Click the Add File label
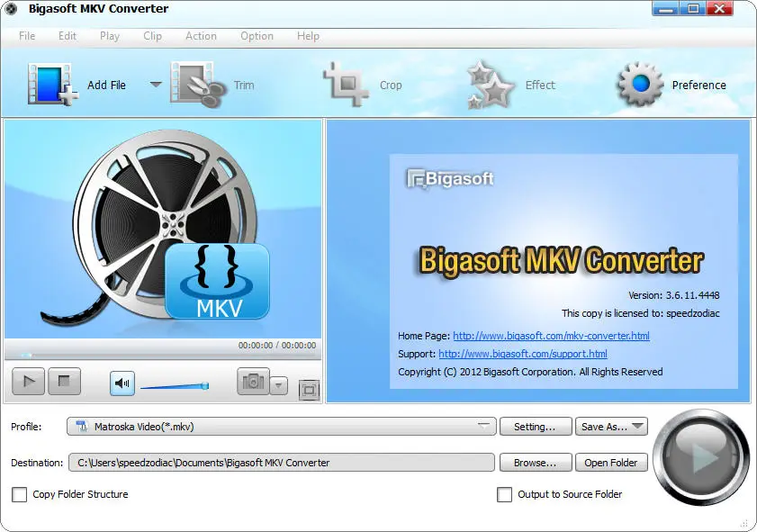The image size is (757, 532). coord(107,85)
